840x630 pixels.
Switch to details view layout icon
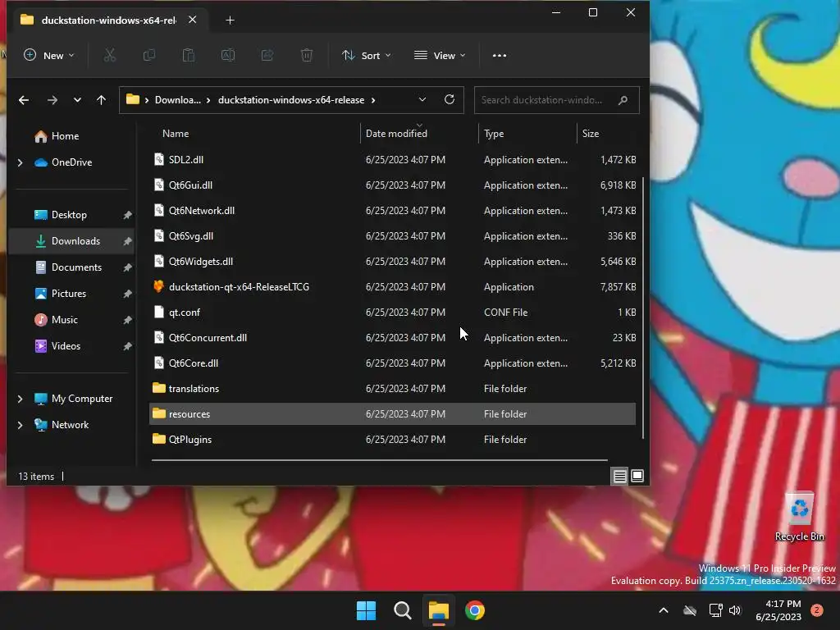click(x=620, y=476)
